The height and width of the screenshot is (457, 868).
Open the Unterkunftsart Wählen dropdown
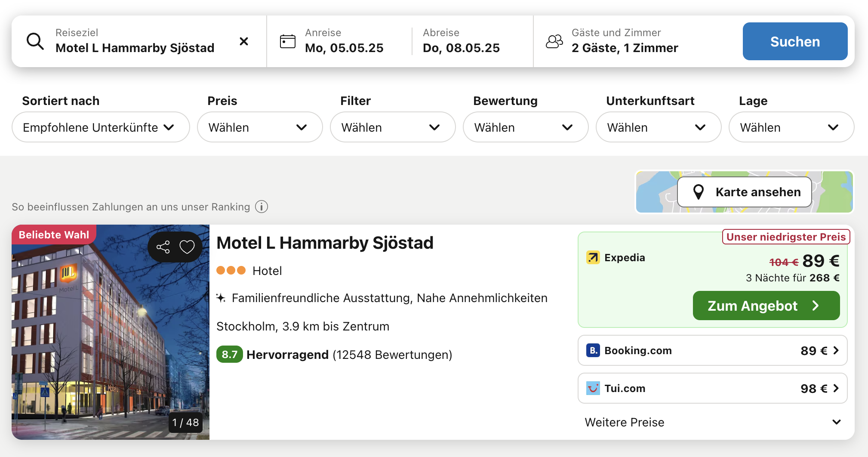coord(659,127)
